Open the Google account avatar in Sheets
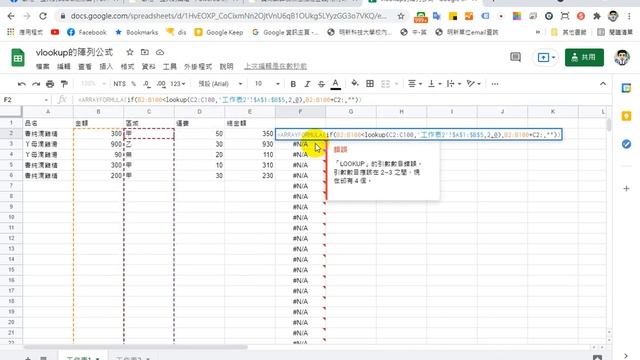The width and height of the screenshot is (640, 360). (622, 57)
